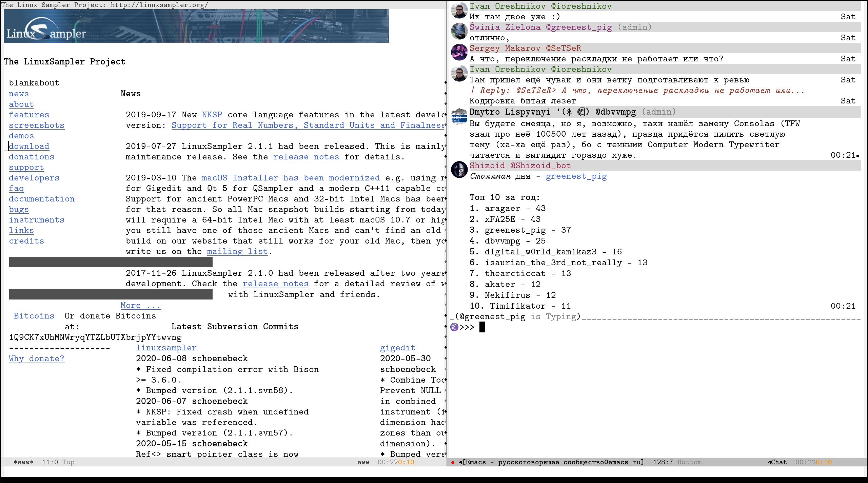Click the 128:7 Bottom position indicator
Viewport: 868px width, 483px height.
coord(677,462)
